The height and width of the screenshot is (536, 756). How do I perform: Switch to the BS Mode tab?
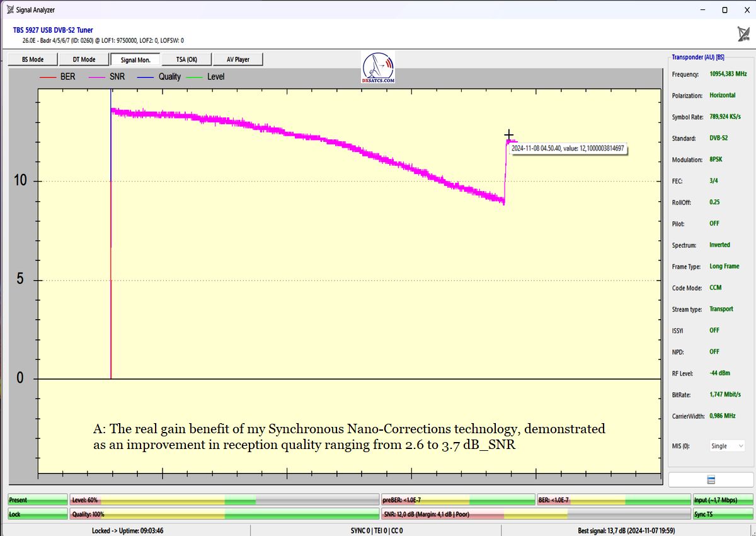coord(33,59)
